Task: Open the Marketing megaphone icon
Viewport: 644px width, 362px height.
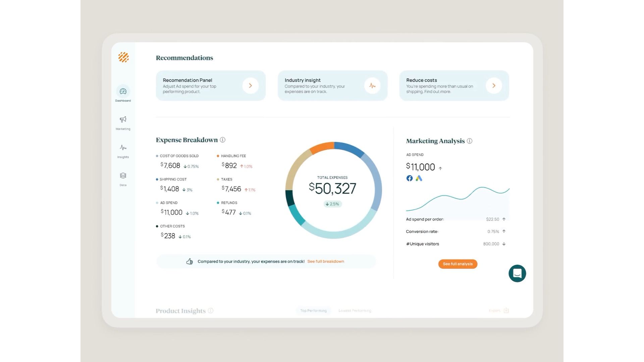Action: [x=123, y=120]
